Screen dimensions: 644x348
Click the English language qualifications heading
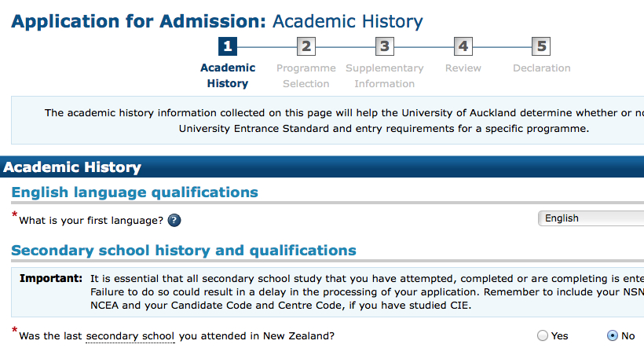click(135, 192)
